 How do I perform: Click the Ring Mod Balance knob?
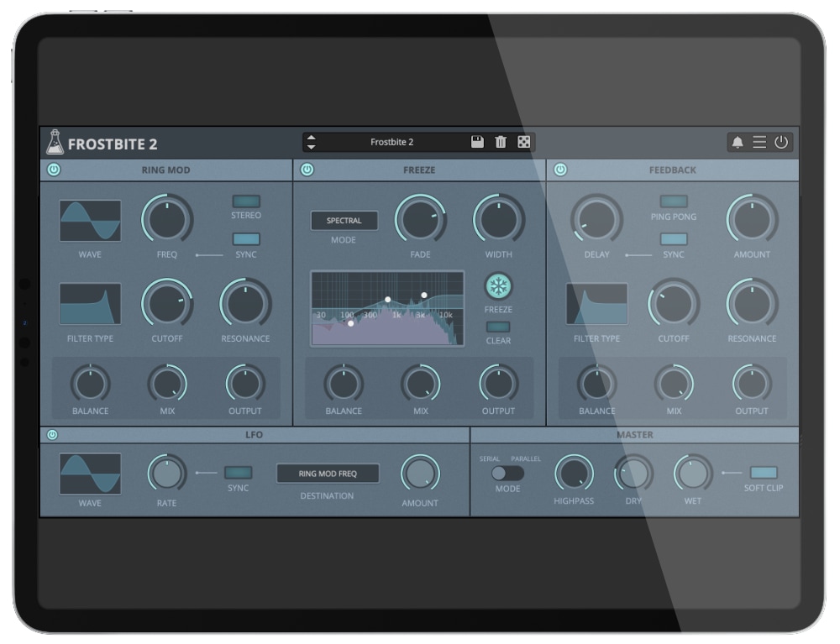point(90,384)
